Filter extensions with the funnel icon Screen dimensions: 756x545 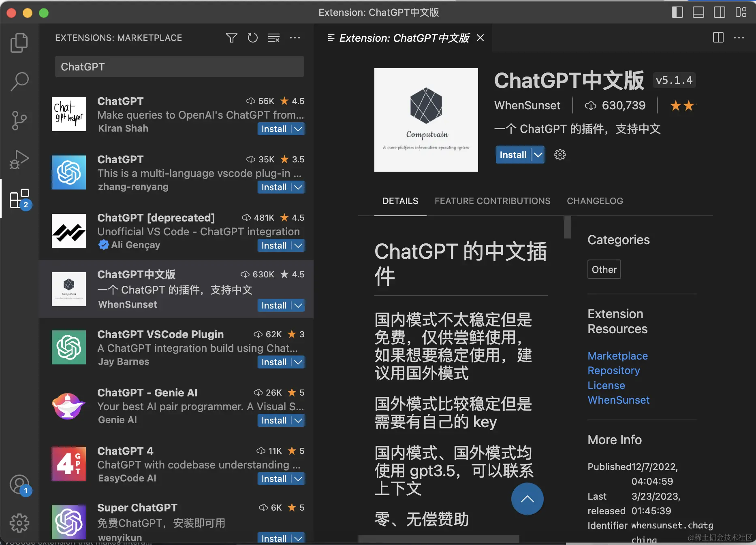pyautogui.click(x=232, y=38)
